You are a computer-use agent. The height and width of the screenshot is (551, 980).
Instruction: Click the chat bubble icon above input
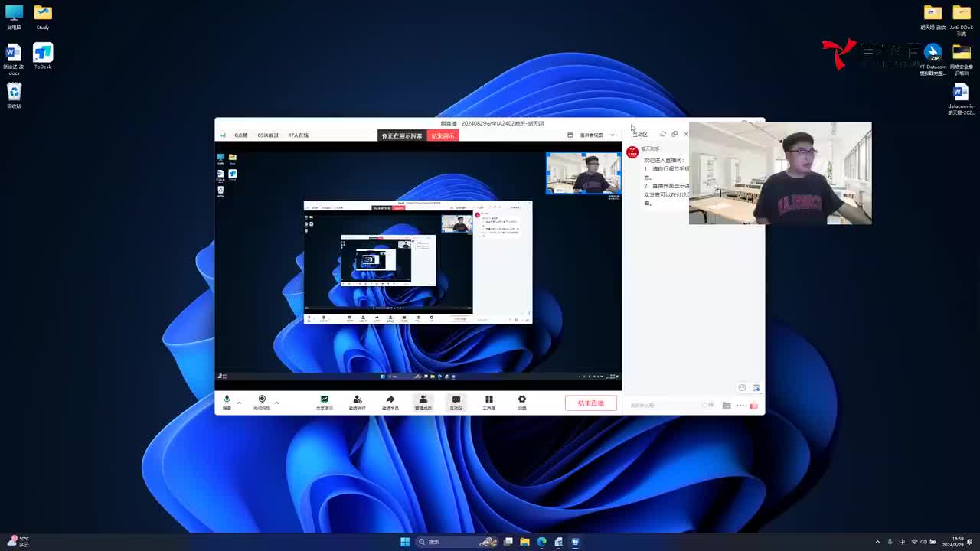pos(742,388)
